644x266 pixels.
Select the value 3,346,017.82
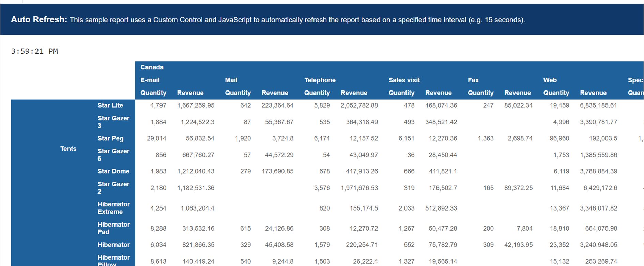pyautogui.click(x=598, y=208)
